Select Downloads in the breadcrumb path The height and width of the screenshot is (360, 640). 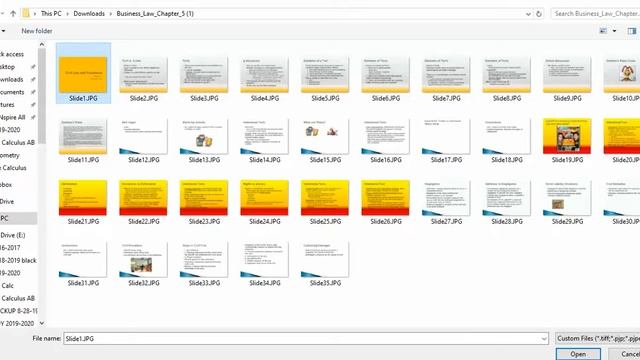pos(89,13)
